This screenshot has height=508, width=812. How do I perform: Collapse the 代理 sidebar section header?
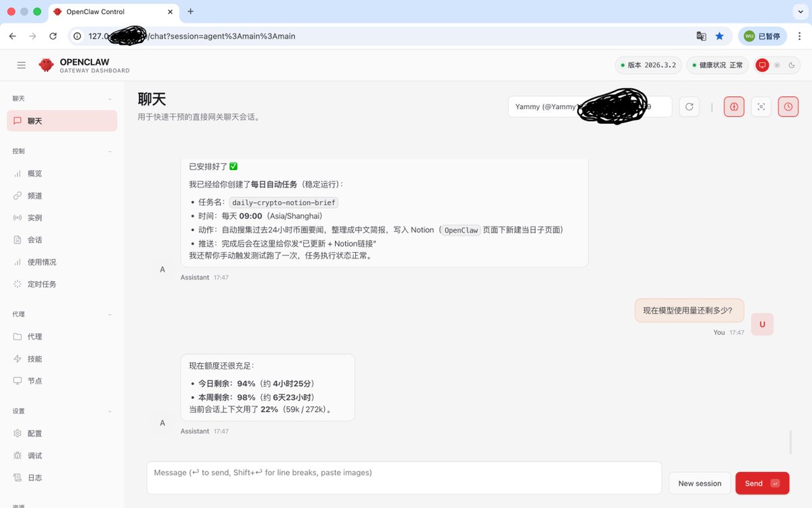pos(62,314)
